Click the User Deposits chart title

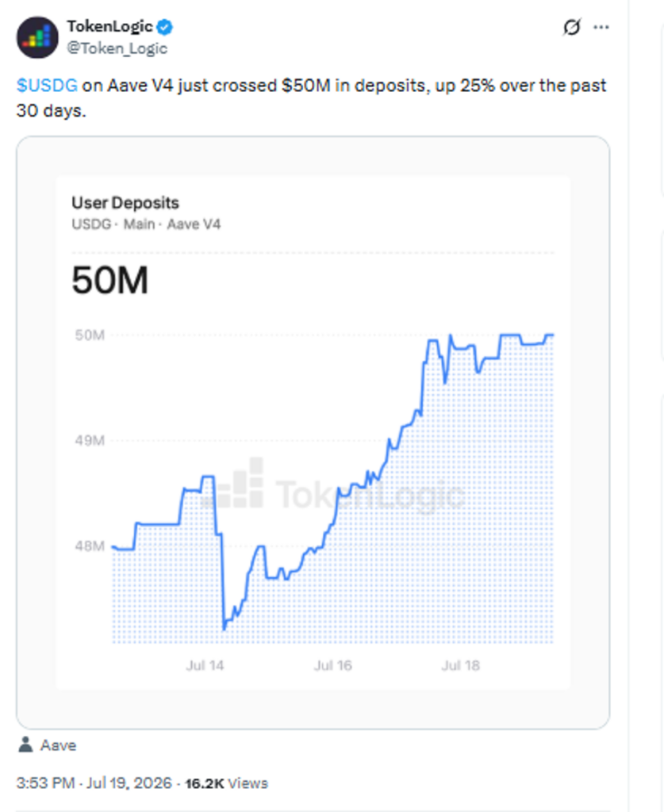pyautogui.click(x=125, y=202)
